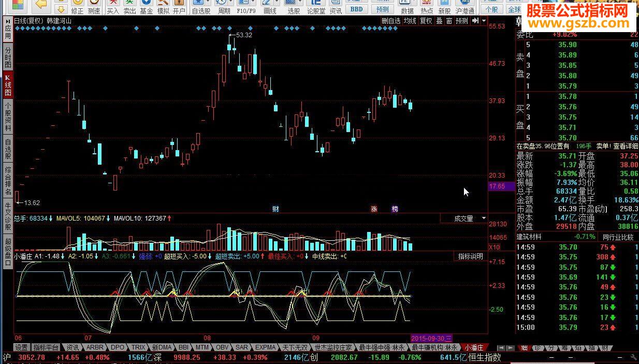Select the 分时图 sidebar tab

8,57
